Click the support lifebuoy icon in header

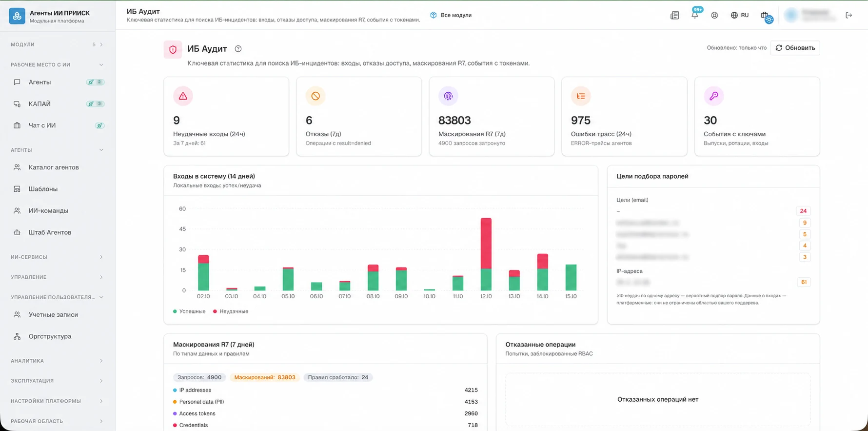714,15
